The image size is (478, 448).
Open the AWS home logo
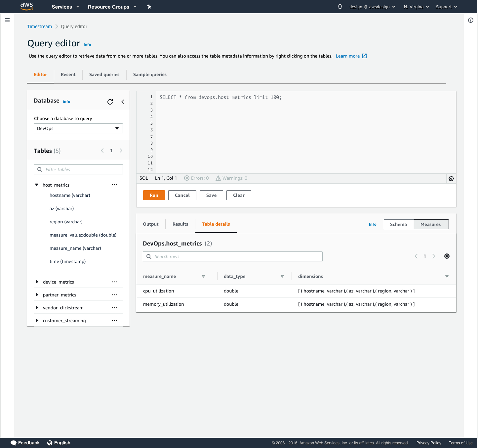[26, 6]
